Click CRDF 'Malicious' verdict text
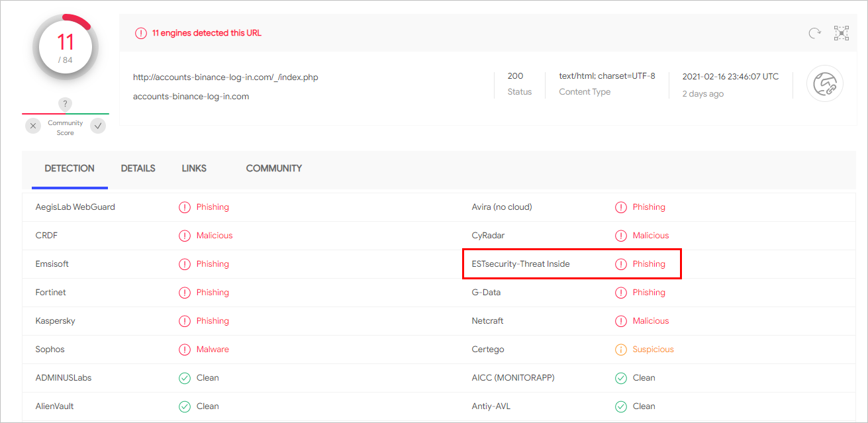 tap(215, 236)
